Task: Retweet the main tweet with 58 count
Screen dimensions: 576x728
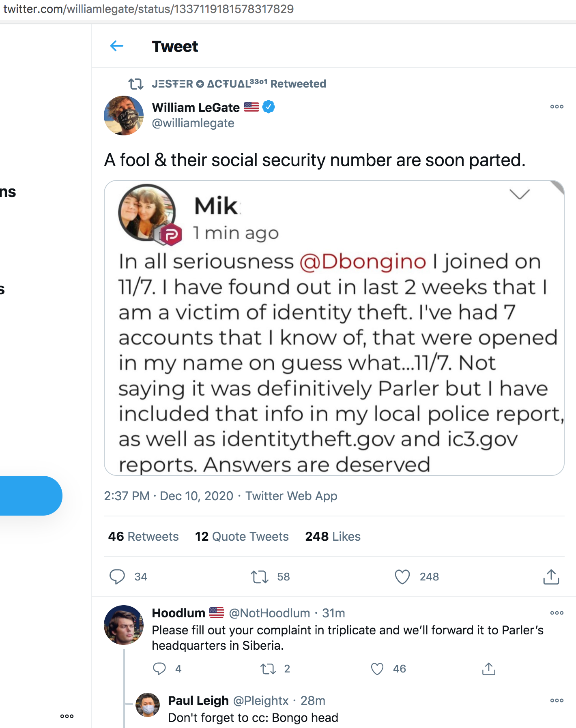Action: point(260,576)
